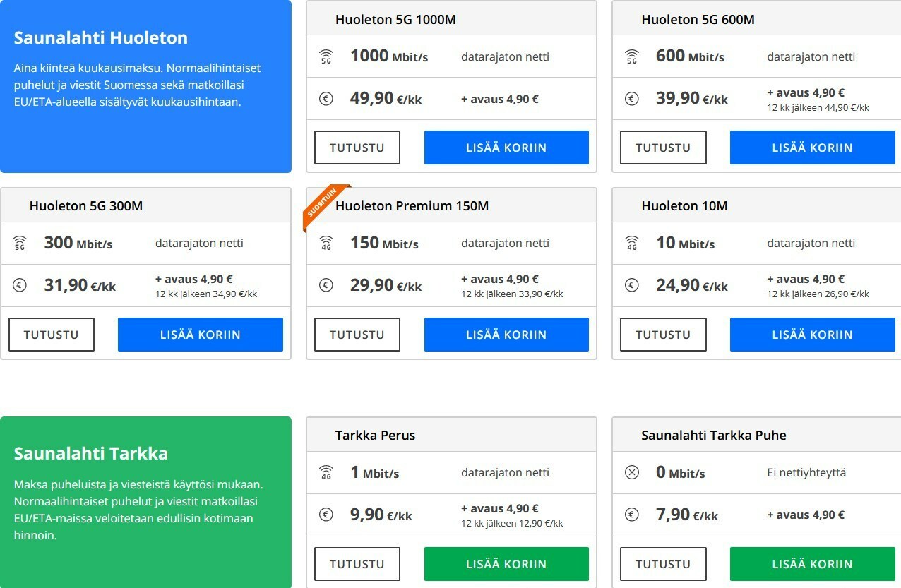901x588 pixels.
Task: Click the blue Saunalahti Huoleton info panel
Action: (x=145, y=86)
